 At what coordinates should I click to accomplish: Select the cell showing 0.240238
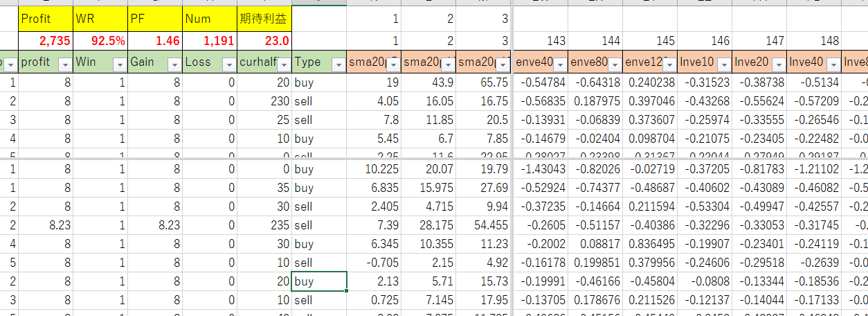pyautogui.click(x=650, y=82)
